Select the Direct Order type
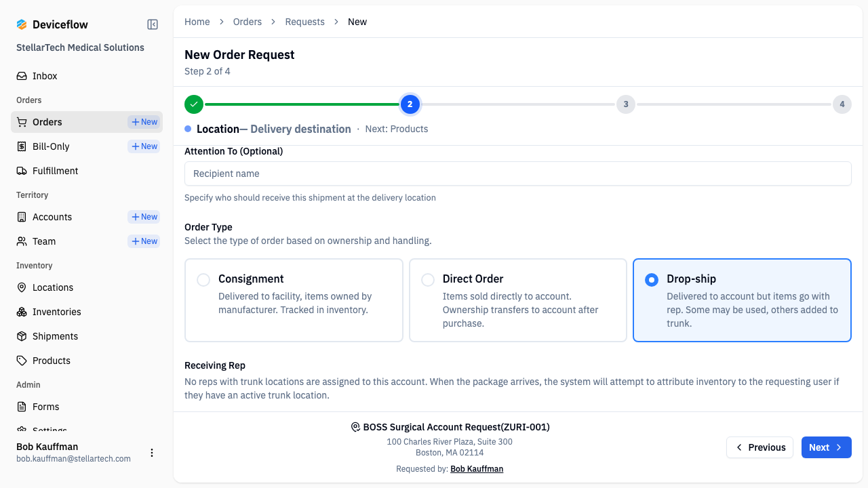 (518, 300)
